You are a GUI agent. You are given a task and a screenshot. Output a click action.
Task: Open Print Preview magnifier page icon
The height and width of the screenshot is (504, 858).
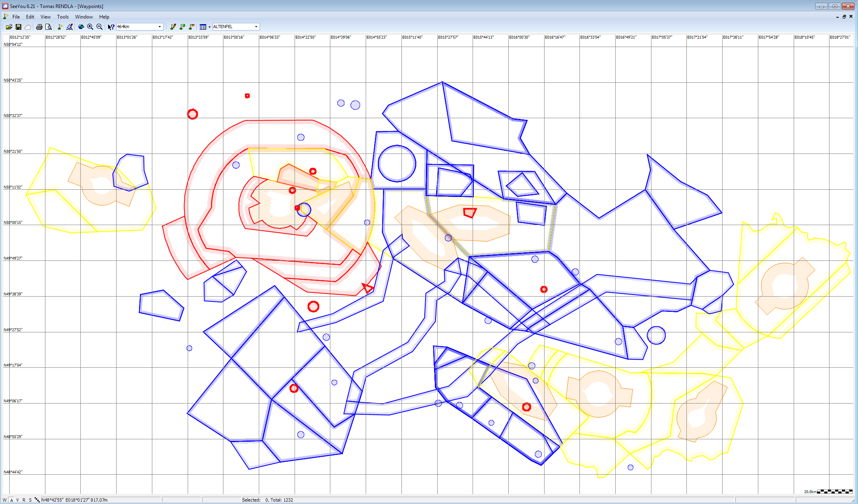point(49,27)
